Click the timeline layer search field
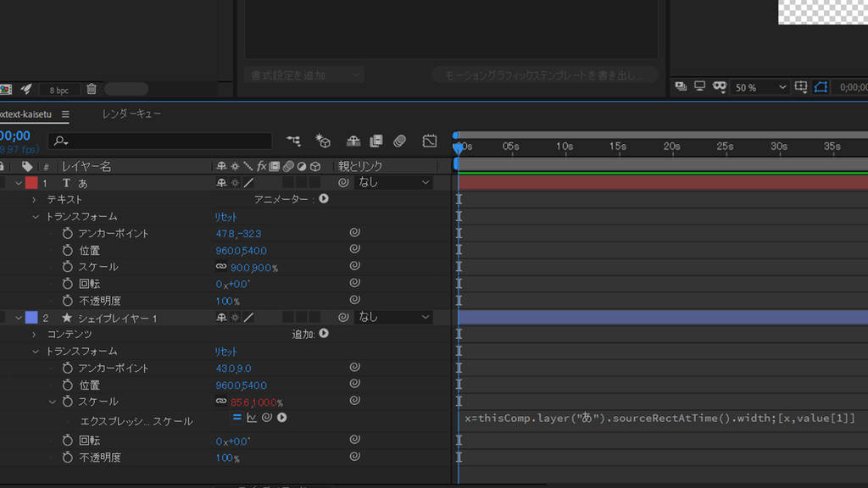The height and width of the screenshot is (488, 868). click(x=160, y=141)
